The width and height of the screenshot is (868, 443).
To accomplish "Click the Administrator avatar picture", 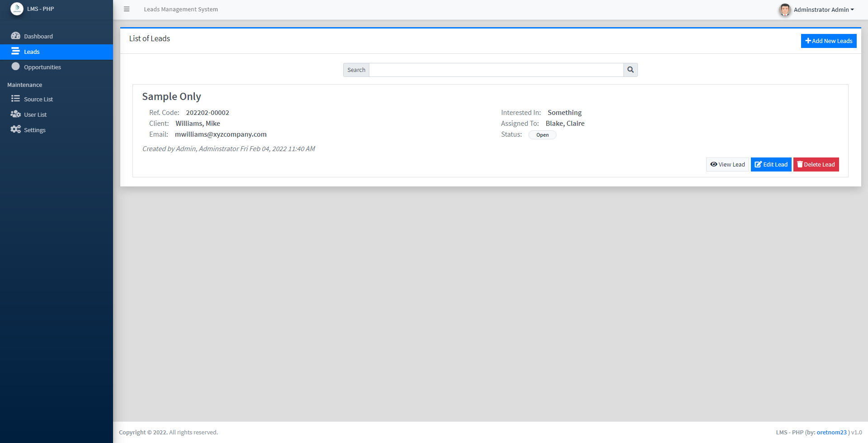I will (x=785, y=10).
